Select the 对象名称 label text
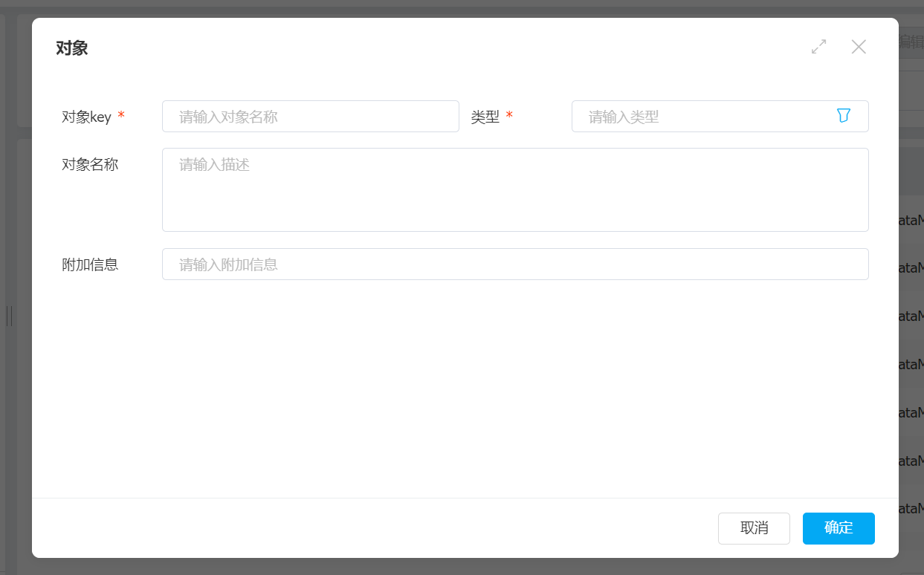This screenshot has height=575, width=924. click(90, 165)
